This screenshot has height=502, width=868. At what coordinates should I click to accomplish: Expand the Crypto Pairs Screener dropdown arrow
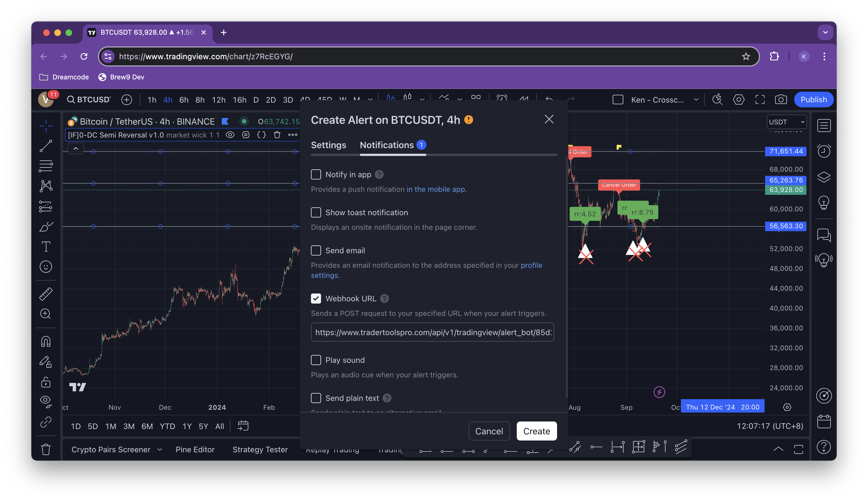pos(159,449)
